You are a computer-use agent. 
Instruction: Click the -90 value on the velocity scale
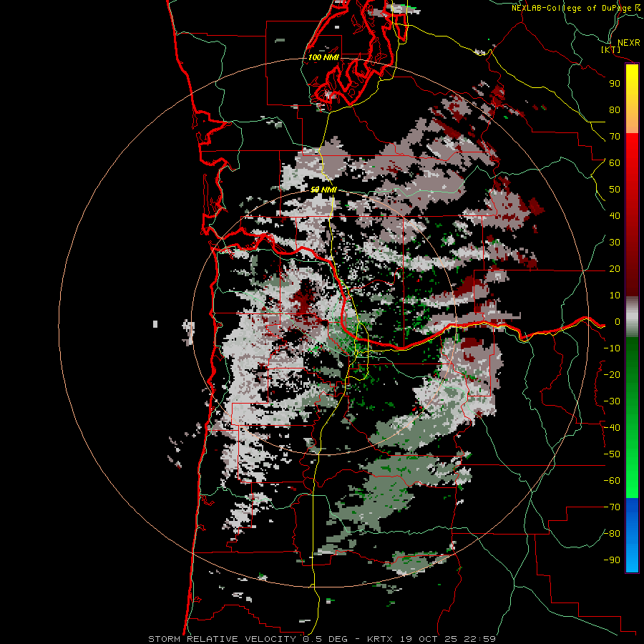pos(612,560)
